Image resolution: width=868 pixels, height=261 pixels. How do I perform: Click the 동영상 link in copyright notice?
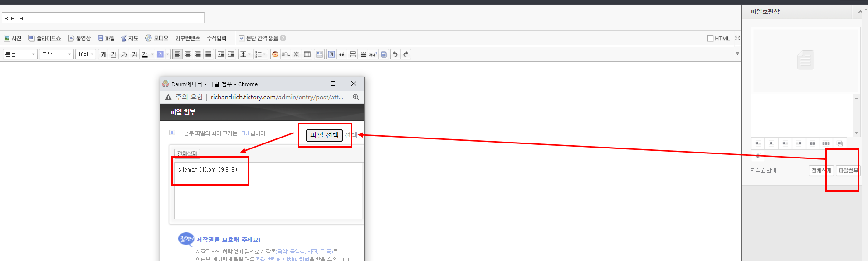click(297, 251)
